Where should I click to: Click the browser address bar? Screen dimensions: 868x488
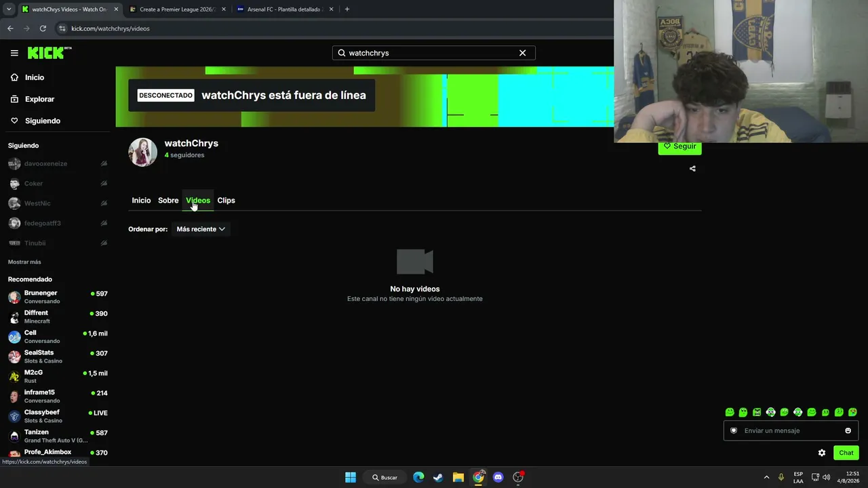click(x=332, y=28)
